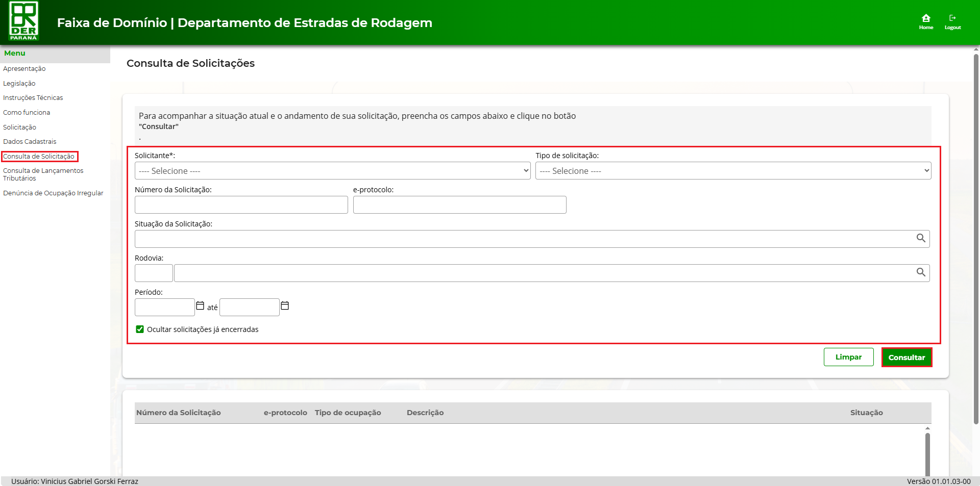Click the Limpar button
Screen dimensions: 980x486
click(848, 357)
